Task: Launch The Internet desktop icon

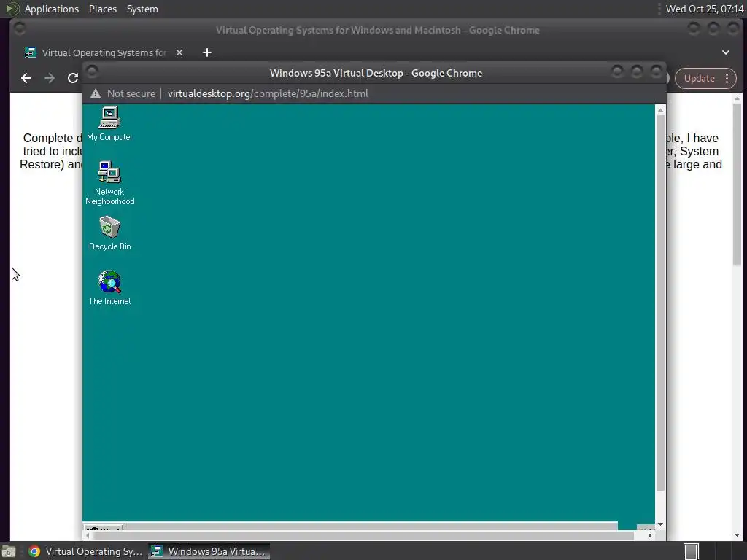Action: coord(109,287)
